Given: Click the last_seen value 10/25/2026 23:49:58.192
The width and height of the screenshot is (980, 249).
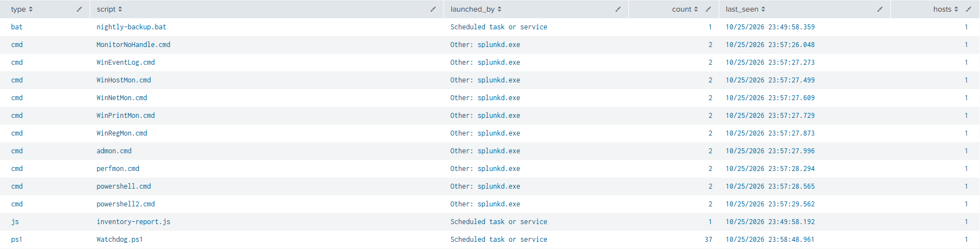Looking at the screenshot, I should (770, 222).
